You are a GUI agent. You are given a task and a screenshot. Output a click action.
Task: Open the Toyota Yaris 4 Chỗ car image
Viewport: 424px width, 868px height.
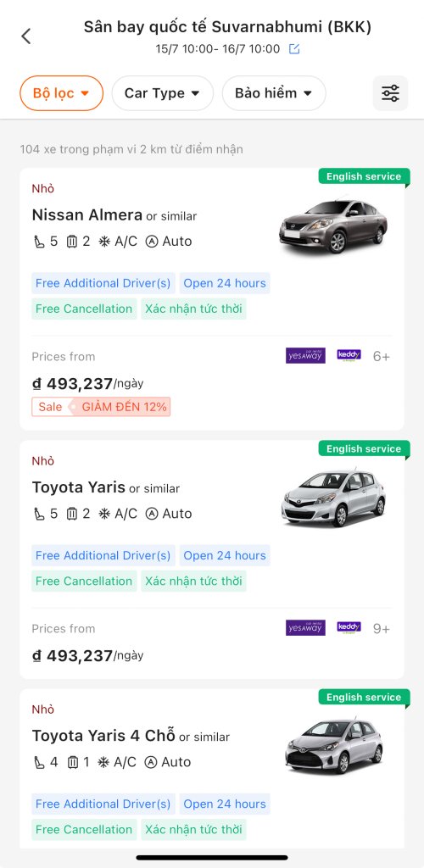click(334, 747)
